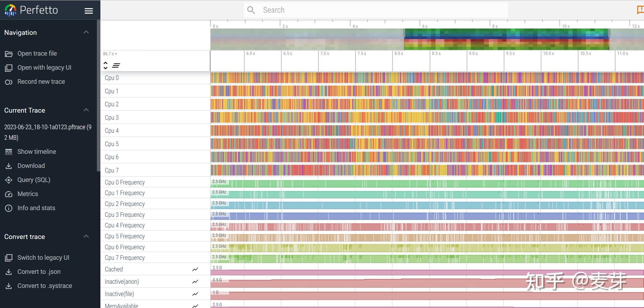Click Switch to legacy UI

[x=43, y=258]
